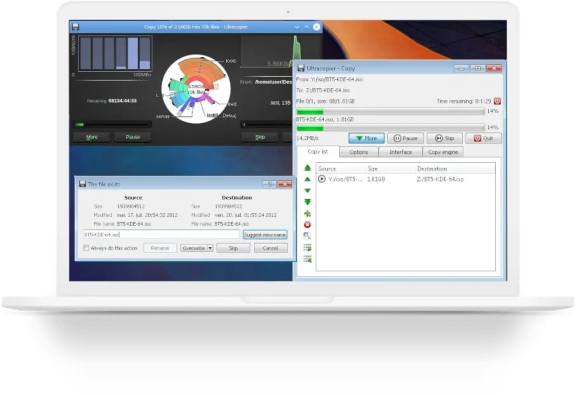Add files with the green plus icon

point(307,213)
